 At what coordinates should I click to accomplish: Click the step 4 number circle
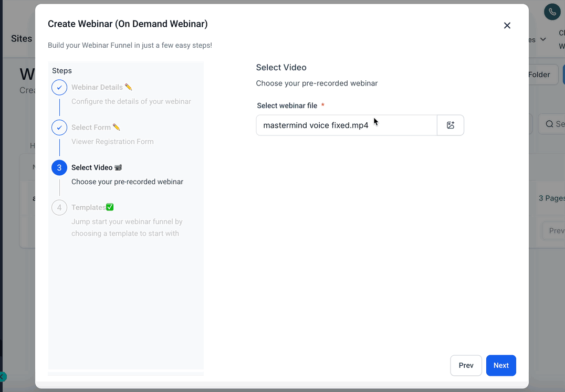(x=59, y=207)
